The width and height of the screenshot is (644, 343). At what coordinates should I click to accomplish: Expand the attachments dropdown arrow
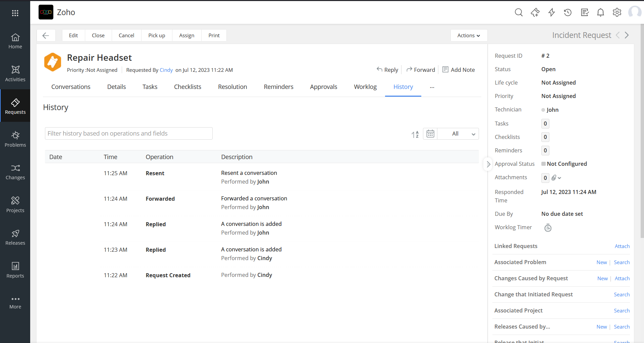click(559, 178)
